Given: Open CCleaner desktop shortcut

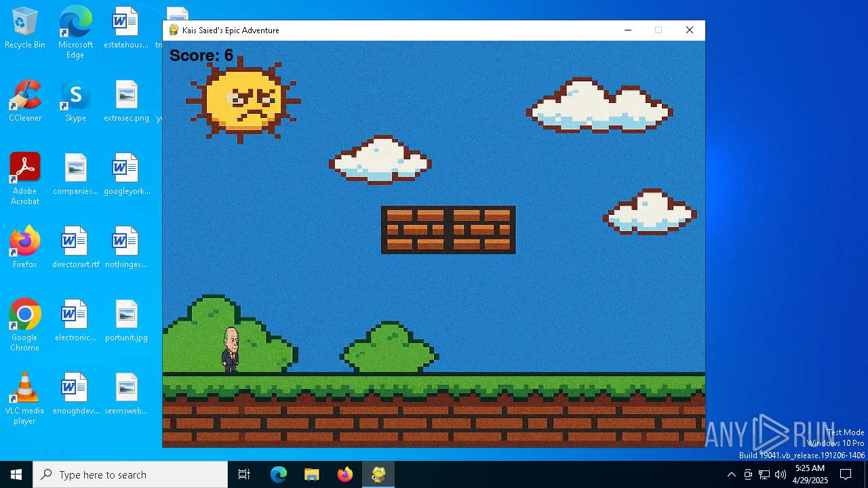Looking at the screenshot, I should point(25,102).
